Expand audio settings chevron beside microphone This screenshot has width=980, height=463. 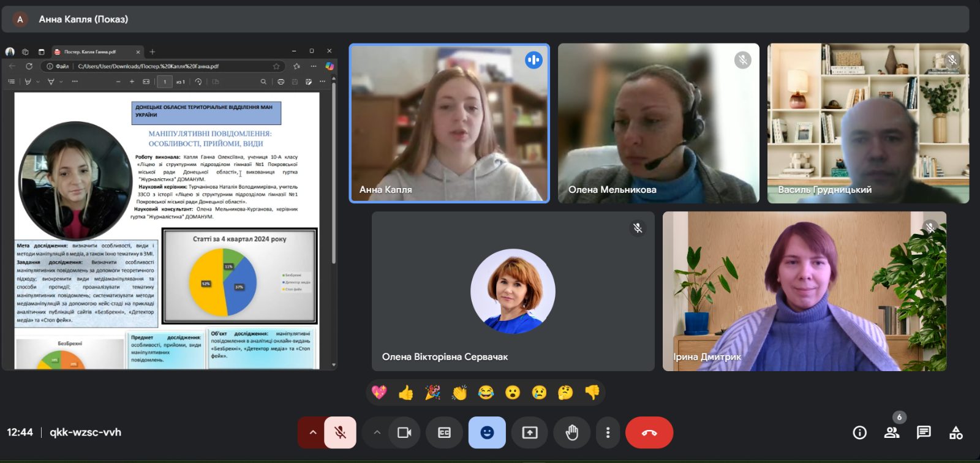click(312, 432)
